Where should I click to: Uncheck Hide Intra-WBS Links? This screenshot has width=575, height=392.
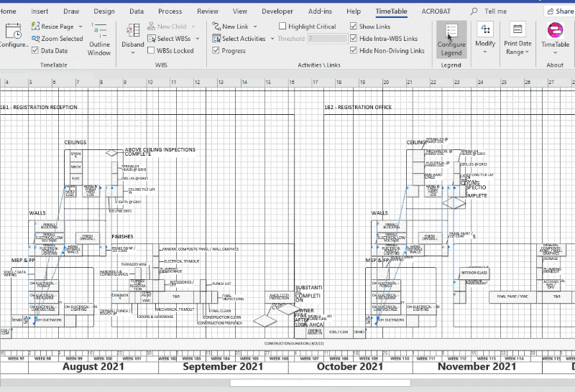pyautogui.click(x=354, y=39)
